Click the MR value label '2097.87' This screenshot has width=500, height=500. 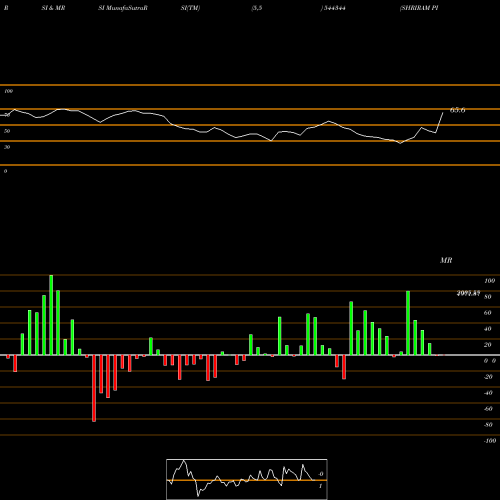click(468, 293)
